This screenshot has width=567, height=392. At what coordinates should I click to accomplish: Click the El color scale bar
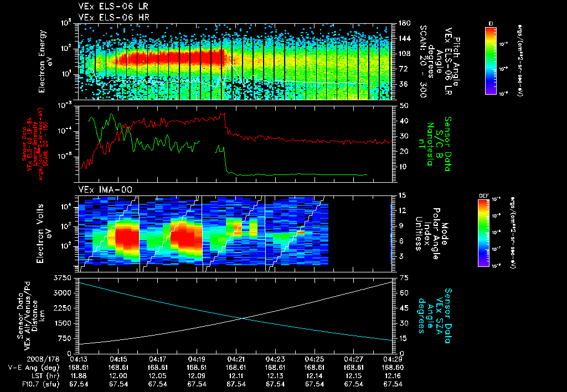click(491, 61)
